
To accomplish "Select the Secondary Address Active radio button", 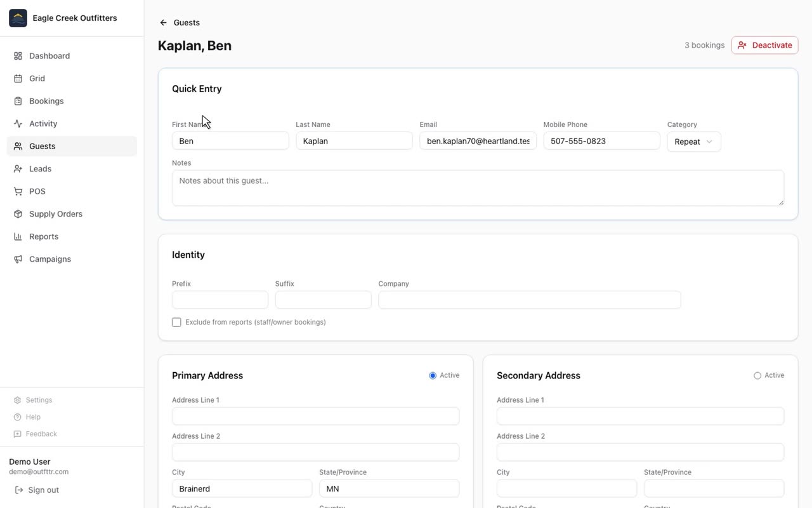I will coord(757,376).
